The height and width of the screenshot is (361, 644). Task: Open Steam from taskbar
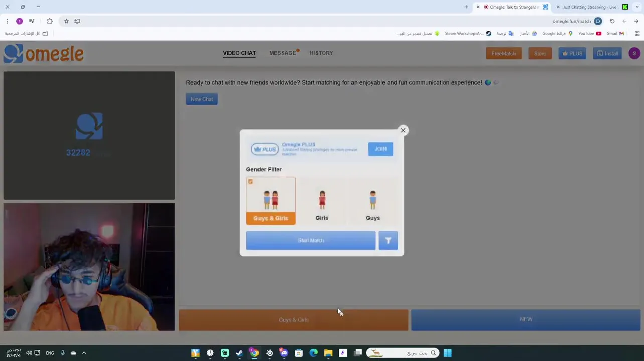click(x=239, y=353)
